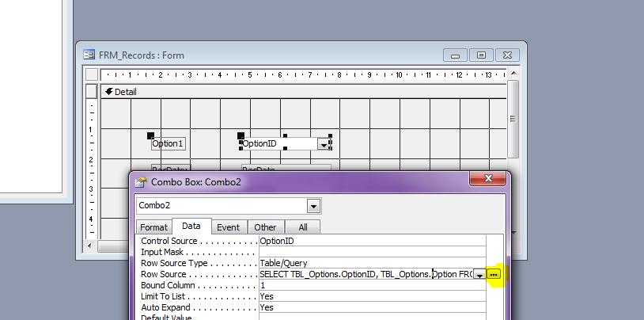
Task: Click the move handle of Option1 label
Action: tap(151, 135)
